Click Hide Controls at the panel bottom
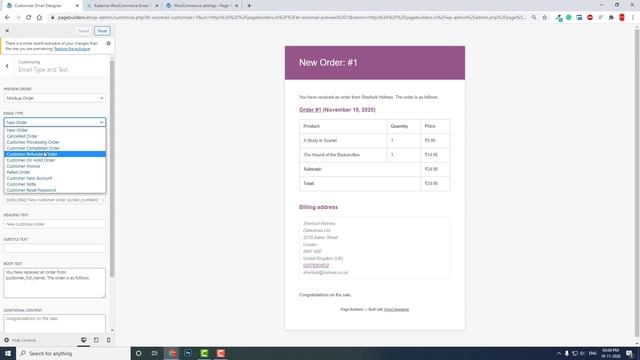The image size is (640, 360). pos(20,340)
